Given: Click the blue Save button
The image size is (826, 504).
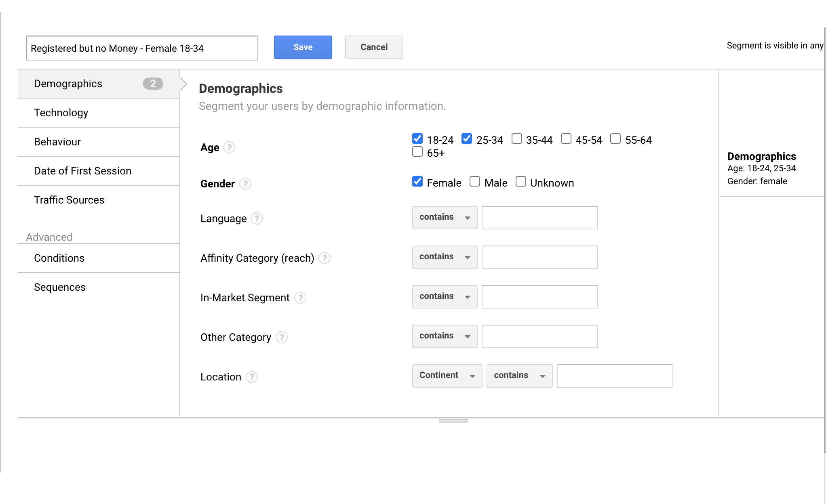Looking at the screenshot, I should pos(303,47).
